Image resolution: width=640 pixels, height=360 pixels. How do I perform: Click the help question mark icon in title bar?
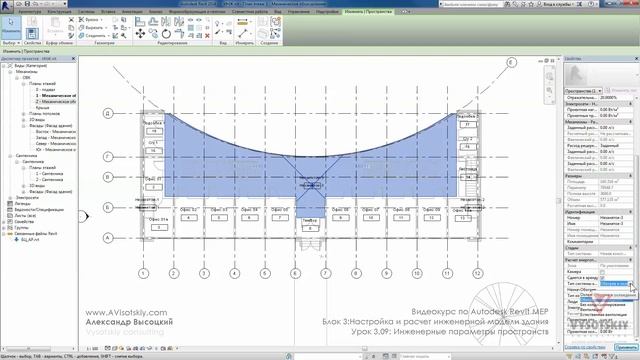pyautogui.click(x=591, y=4)
